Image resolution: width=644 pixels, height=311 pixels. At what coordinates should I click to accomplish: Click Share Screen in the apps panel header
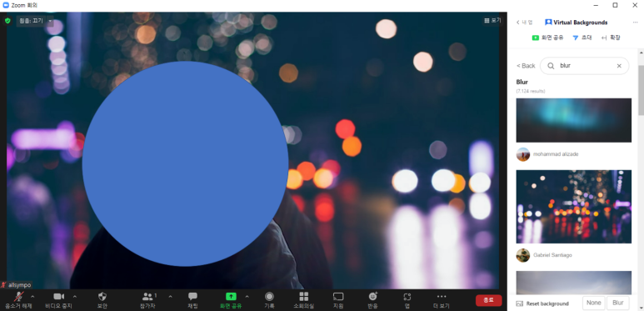547,38
